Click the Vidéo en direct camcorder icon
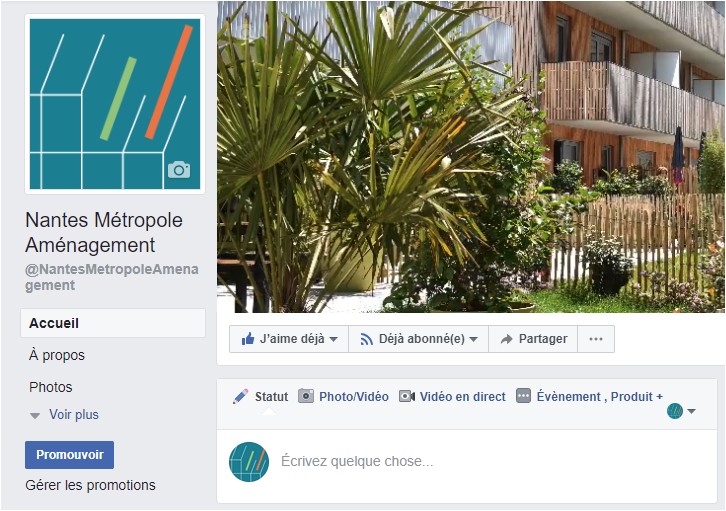Screen dimensions: 726x511 coord(407,397)
